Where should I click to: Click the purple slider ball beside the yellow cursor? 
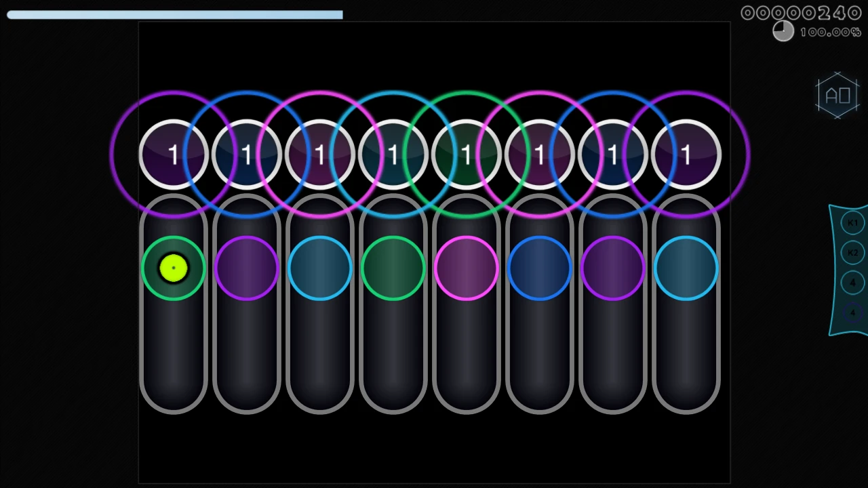pyautogui.click(x=246, y=268)
